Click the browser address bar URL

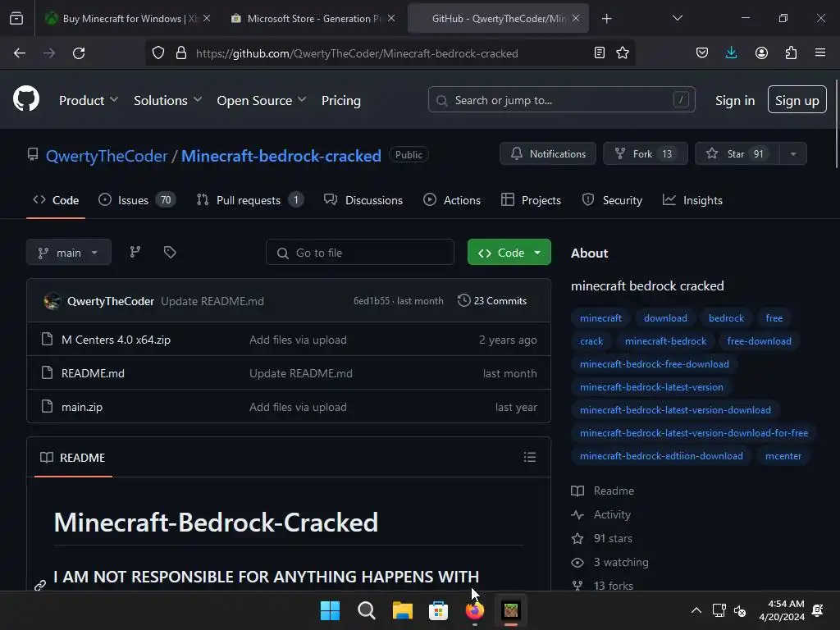click(357, 53)
